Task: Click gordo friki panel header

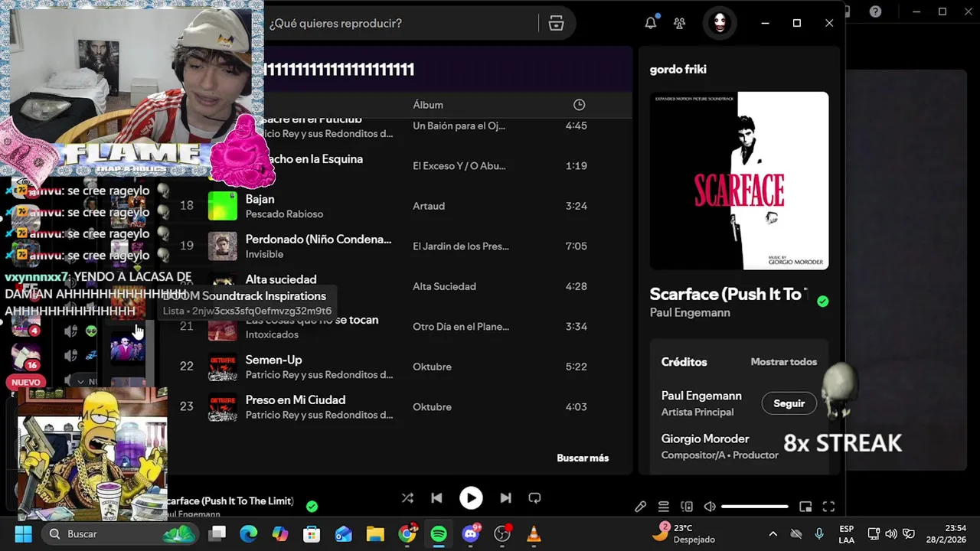Action: point(678,70)
